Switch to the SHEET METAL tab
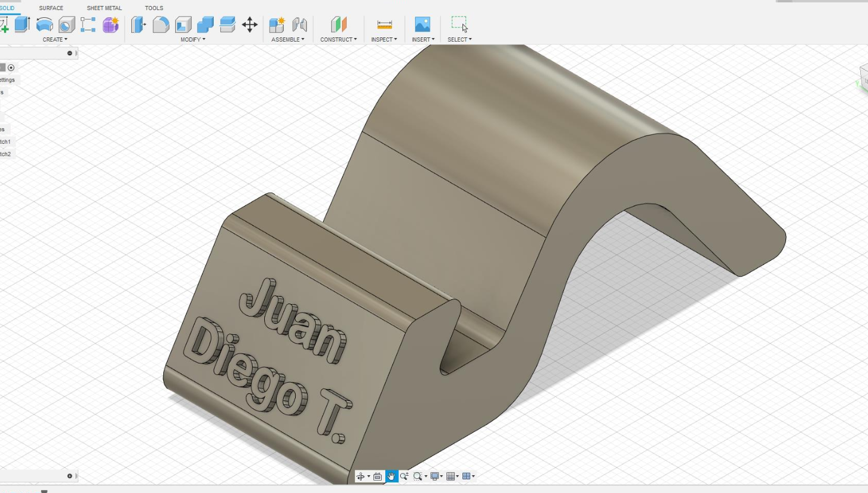868x493 pixels. [104, 8]
